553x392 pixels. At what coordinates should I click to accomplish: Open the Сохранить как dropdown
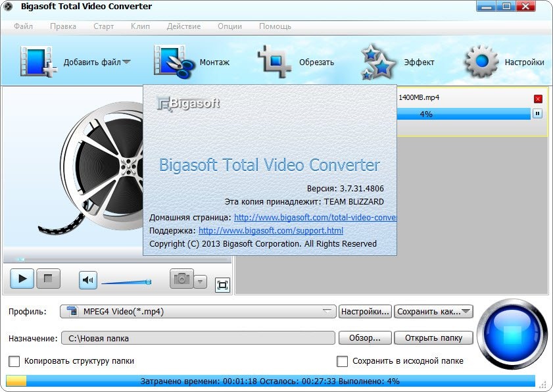coord(433,311)
